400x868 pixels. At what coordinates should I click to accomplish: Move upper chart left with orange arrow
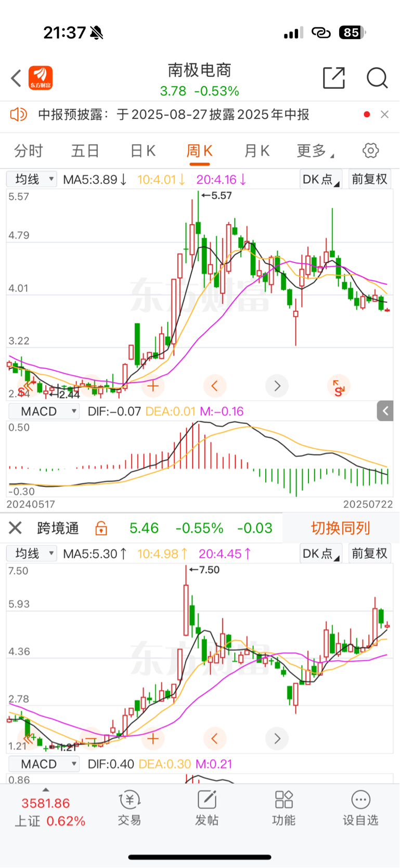click(215, 386)
